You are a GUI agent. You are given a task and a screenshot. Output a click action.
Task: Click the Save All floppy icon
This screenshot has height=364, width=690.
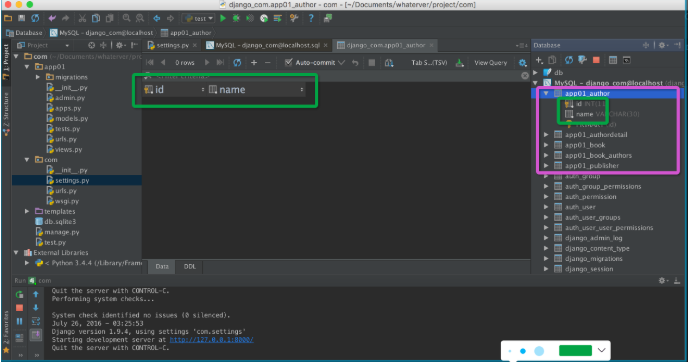point(22,18)
